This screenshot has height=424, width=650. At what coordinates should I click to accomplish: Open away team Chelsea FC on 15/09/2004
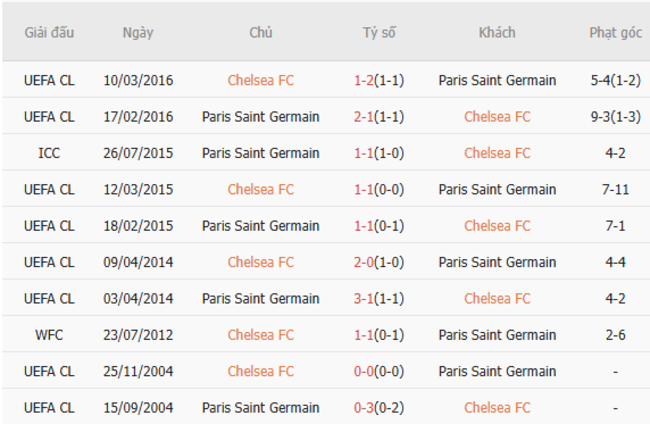pos(497,407)
